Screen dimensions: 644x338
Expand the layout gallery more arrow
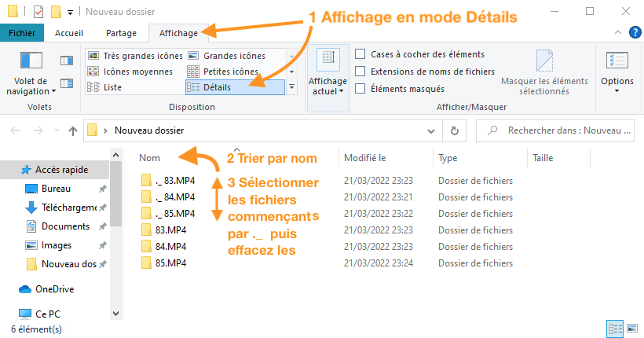[291, 86]
